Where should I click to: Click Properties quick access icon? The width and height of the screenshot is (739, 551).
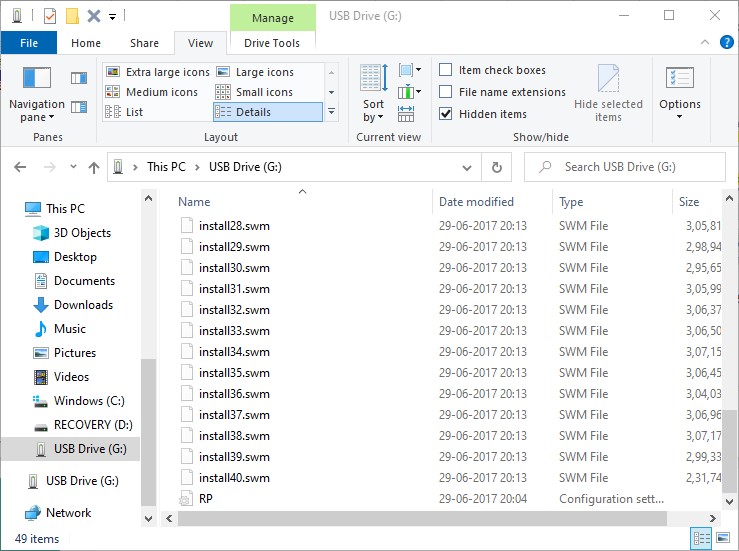[x=50, y=16]
